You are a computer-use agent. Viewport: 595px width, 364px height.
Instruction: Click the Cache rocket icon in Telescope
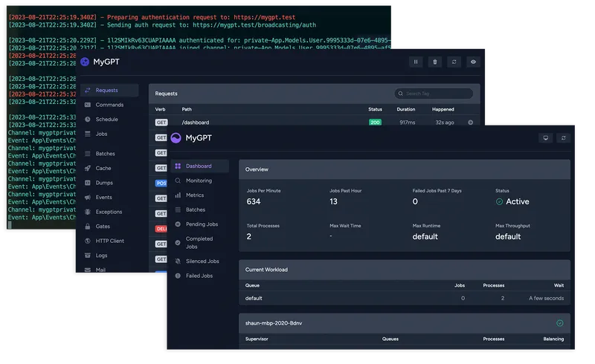[88, 168]
